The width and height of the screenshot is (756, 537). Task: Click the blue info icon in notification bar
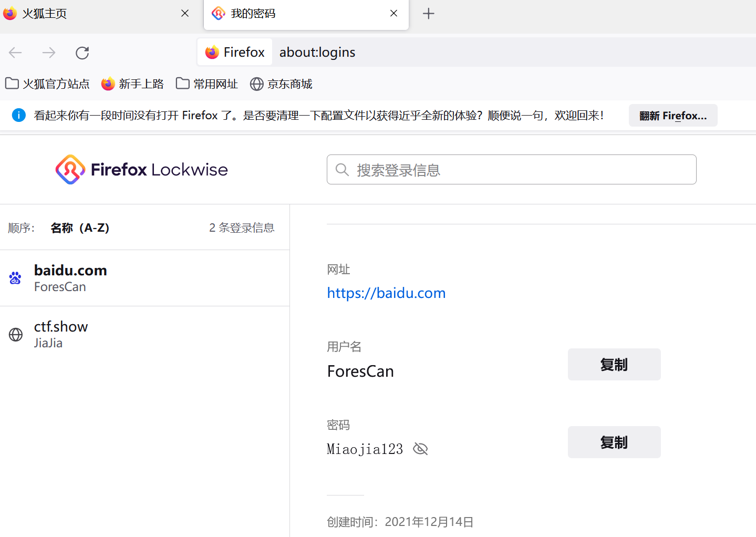[x=19, y=115]
